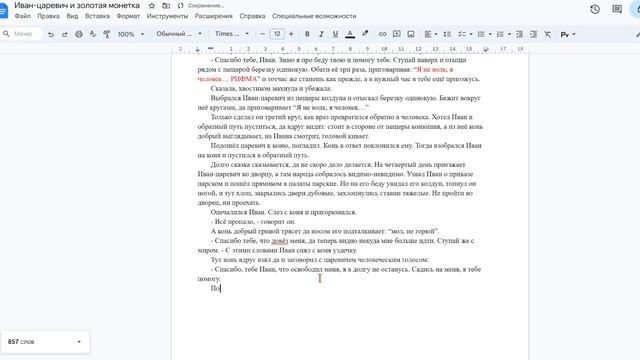
Task: Increase the paragraph indent
Action: point(533,34)
